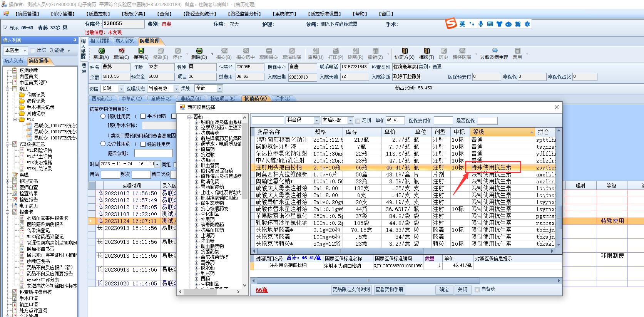
Task: Open the 住院记录 folder
Action: tap(36, 95)
